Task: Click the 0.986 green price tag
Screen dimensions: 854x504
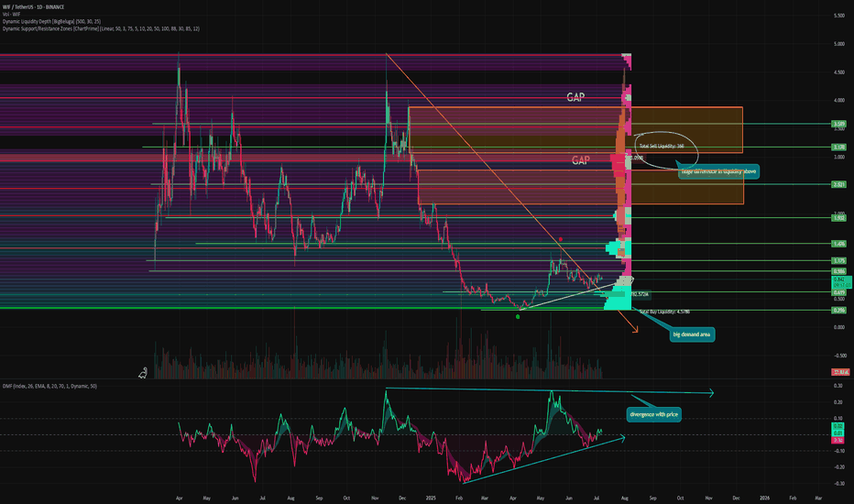Action: (838, 271)
